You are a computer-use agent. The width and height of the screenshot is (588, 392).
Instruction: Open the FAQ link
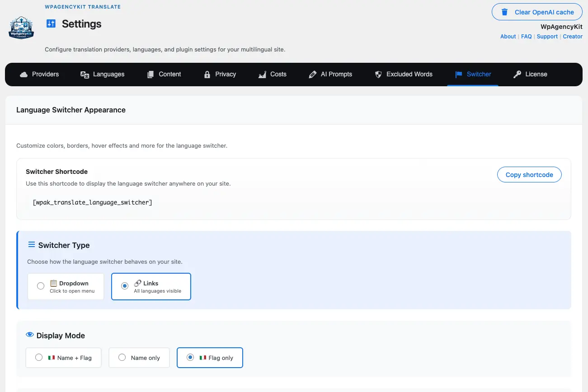pos(527,37)
